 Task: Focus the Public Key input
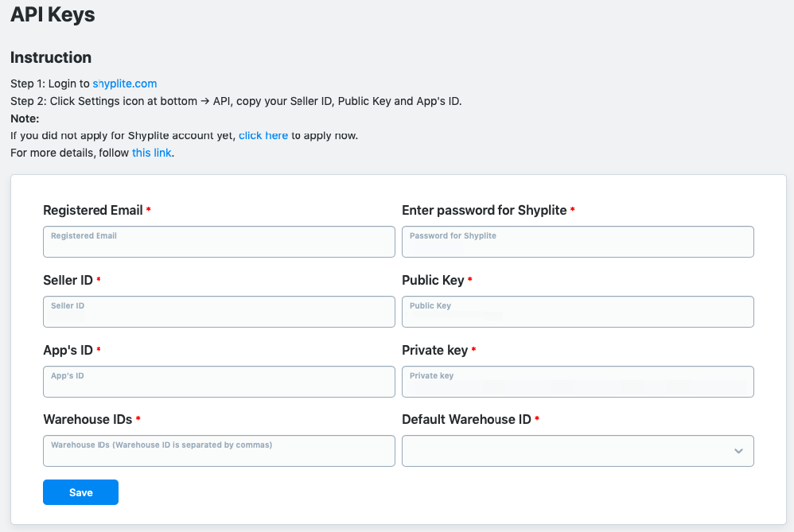(578, 312)
